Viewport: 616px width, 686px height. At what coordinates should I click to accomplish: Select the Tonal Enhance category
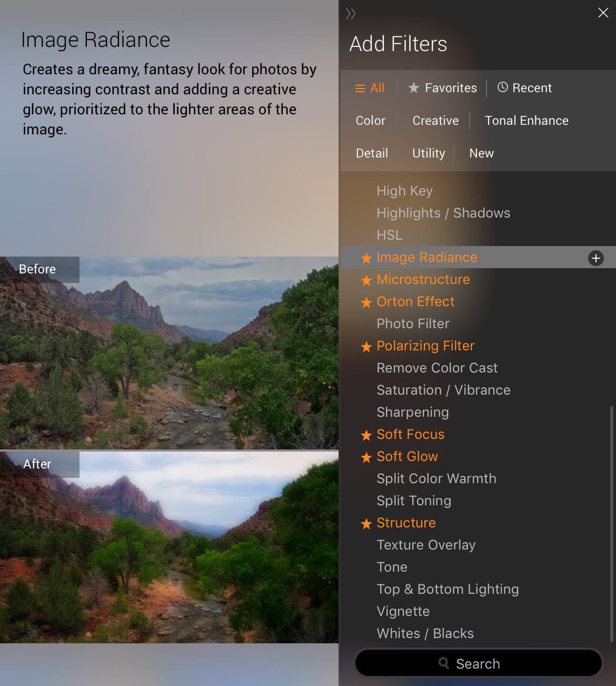point(526,121)
